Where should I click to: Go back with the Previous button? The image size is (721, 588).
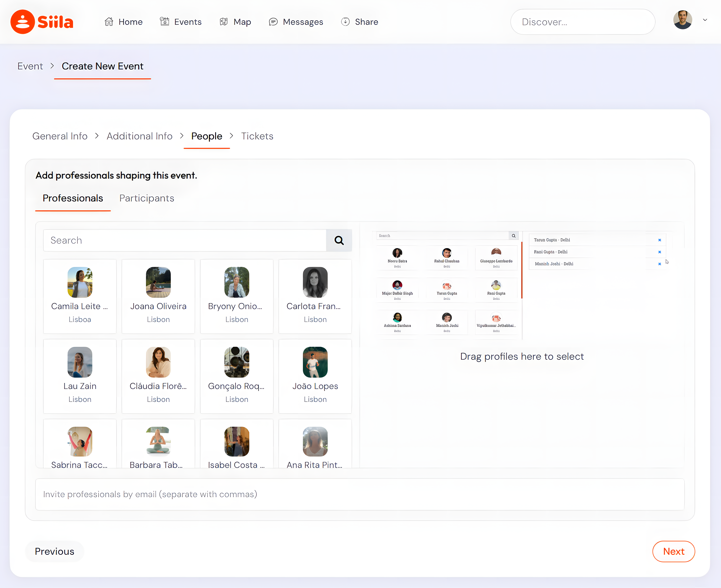[55, 551]
